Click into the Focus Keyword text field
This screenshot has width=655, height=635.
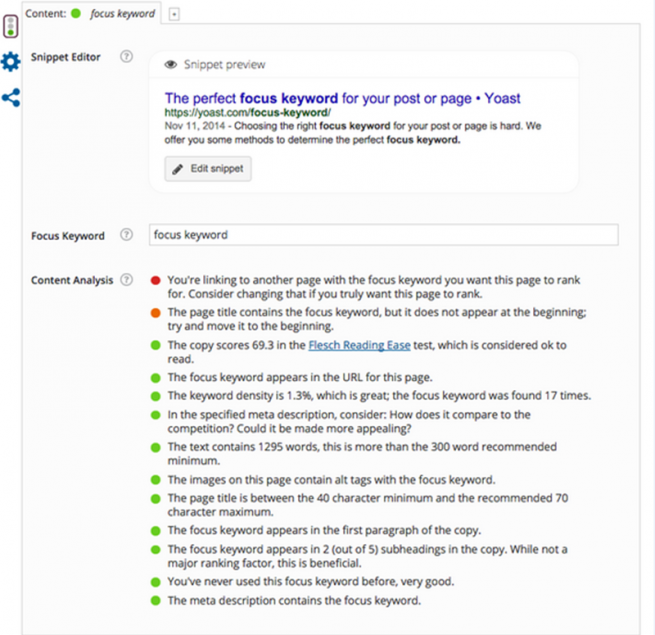tap(383, 235)
